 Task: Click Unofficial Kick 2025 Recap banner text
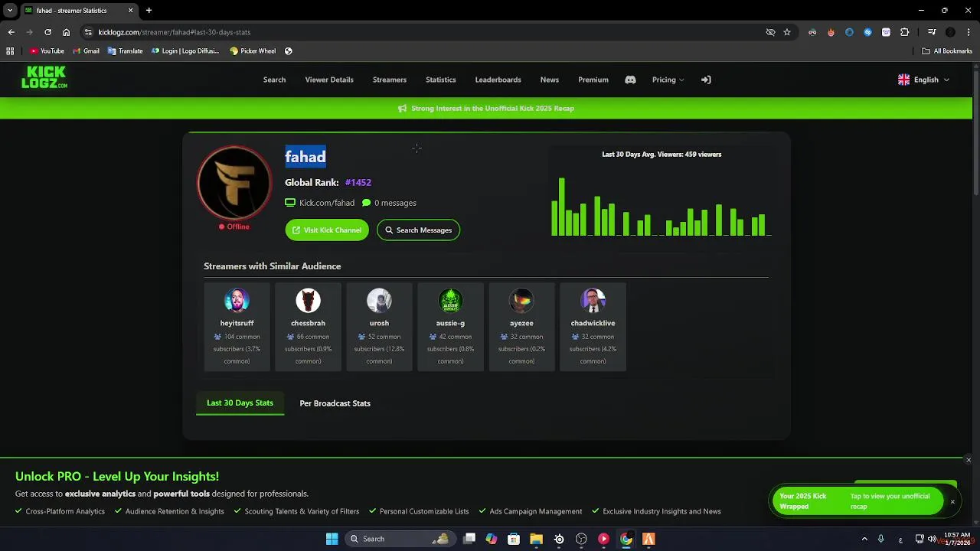(492, 109)
